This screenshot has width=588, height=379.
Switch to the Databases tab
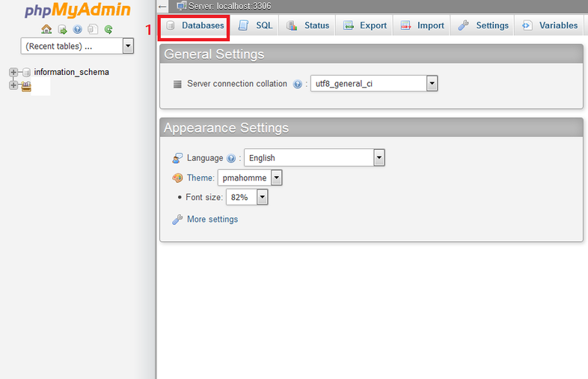[195, 25]
